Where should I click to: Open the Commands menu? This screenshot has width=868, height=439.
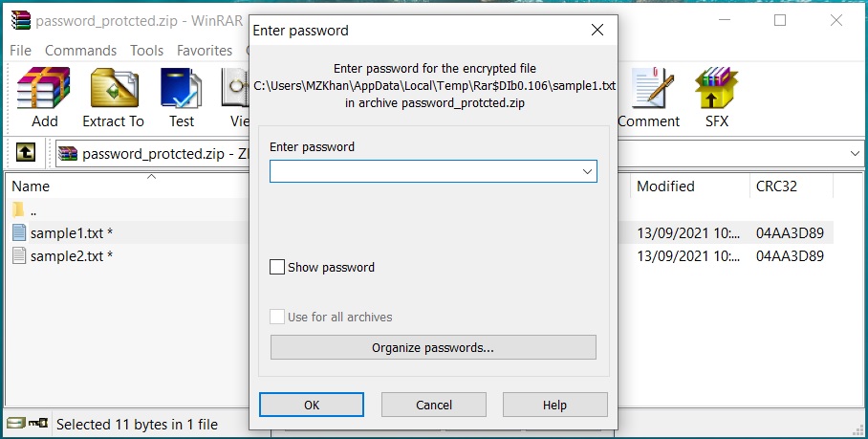80,51
